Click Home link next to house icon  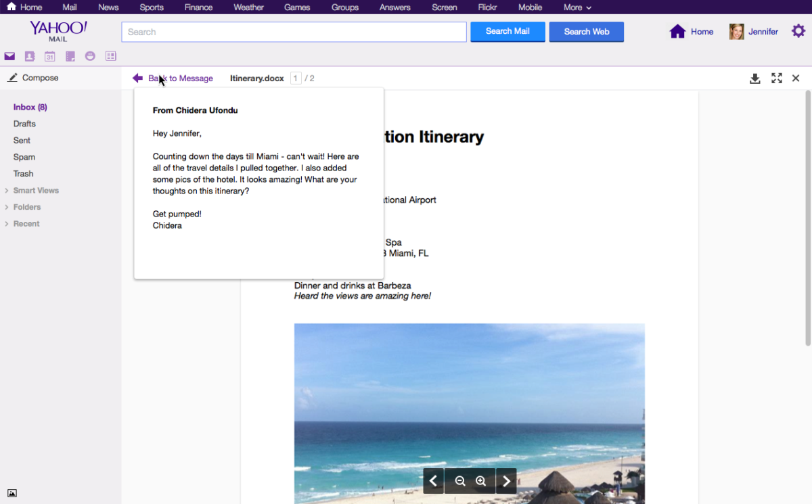click(x=702, y=32)
